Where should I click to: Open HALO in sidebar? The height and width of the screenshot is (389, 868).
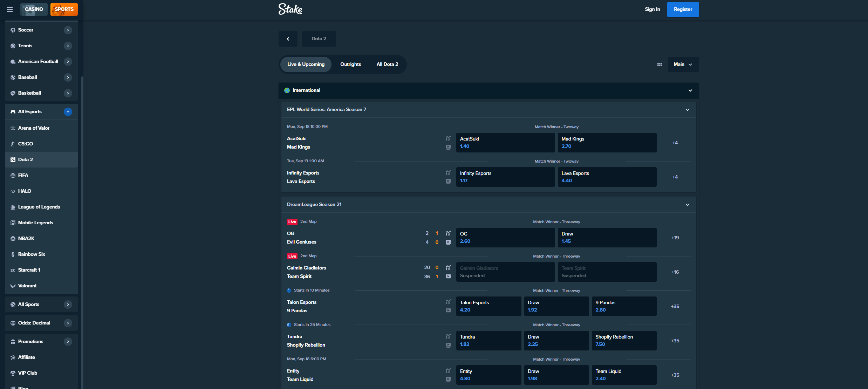[41, 191]
